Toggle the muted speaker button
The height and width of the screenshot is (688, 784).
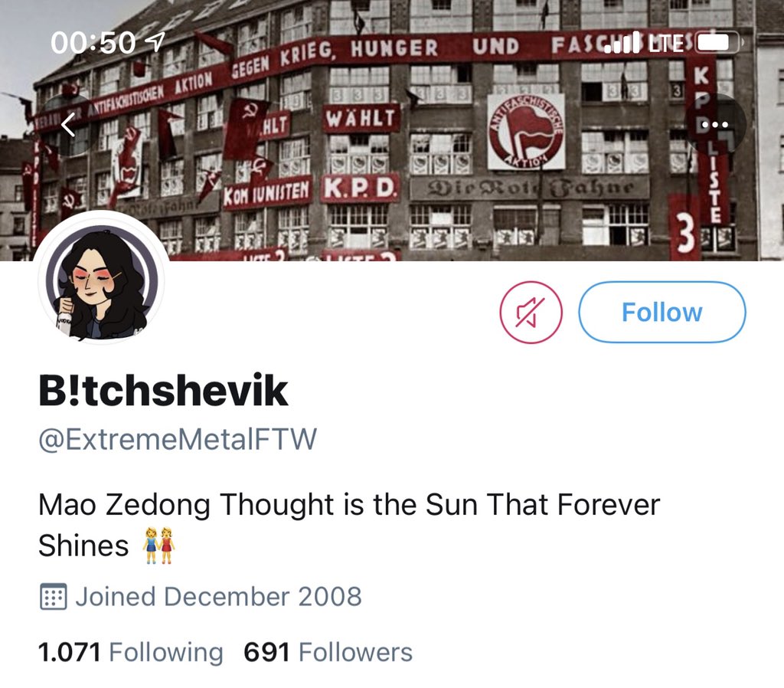point(531,313)
